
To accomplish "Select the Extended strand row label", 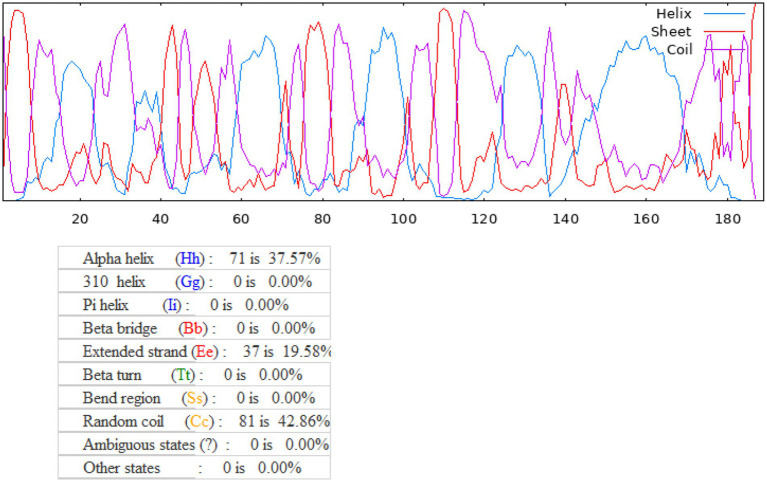I will click(135, 351).
